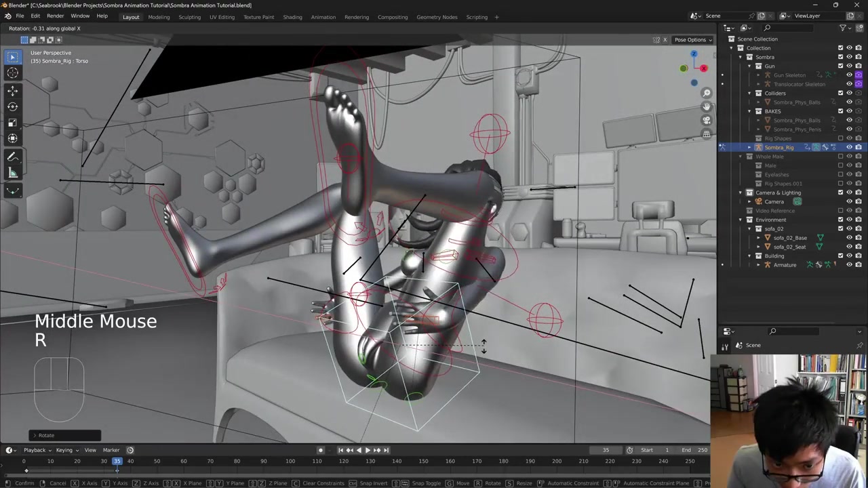This screenshot has width=868, height=488.
Task: Select the Move tool in the toolbar
Action: click(12, 90)
